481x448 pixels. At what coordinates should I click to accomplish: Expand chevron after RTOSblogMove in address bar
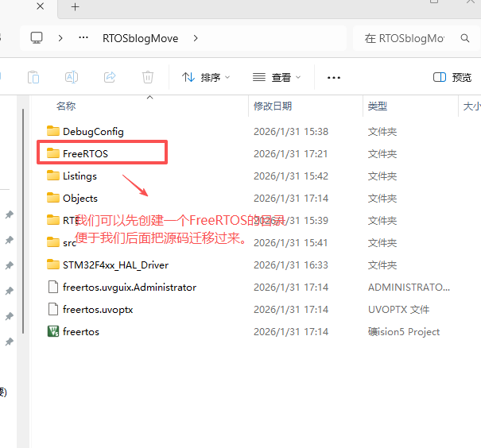(x=196, y=37)
